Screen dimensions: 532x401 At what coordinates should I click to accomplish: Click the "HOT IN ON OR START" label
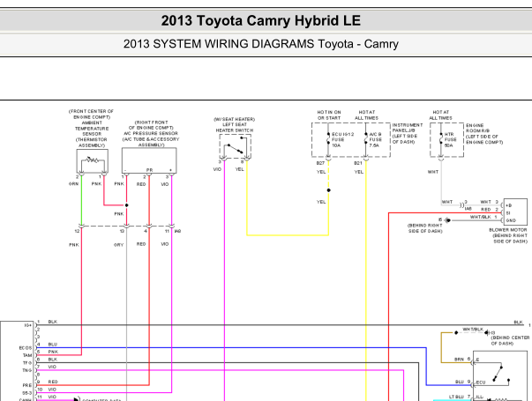click(329, 115)
